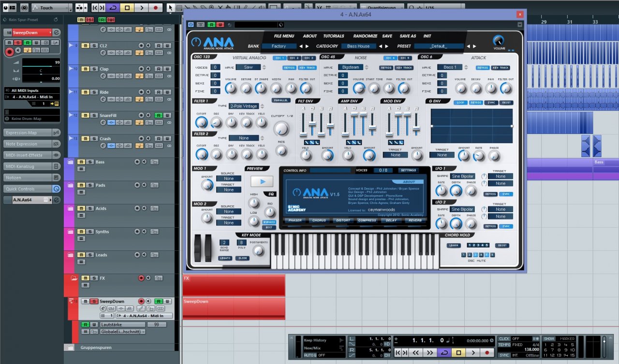
Task: Mute the Bass folder track
Action: [x=81, y=162]
